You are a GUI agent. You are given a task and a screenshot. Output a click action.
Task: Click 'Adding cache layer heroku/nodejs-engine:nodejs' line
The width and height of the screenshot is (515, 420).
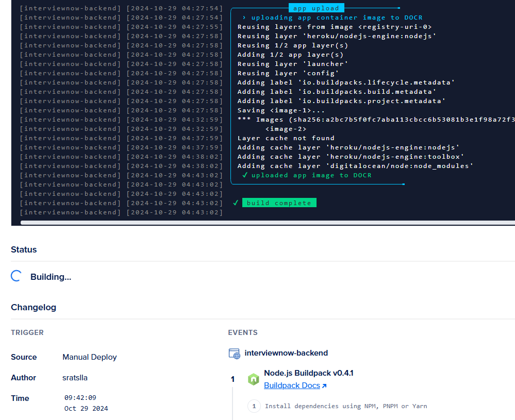348,147
